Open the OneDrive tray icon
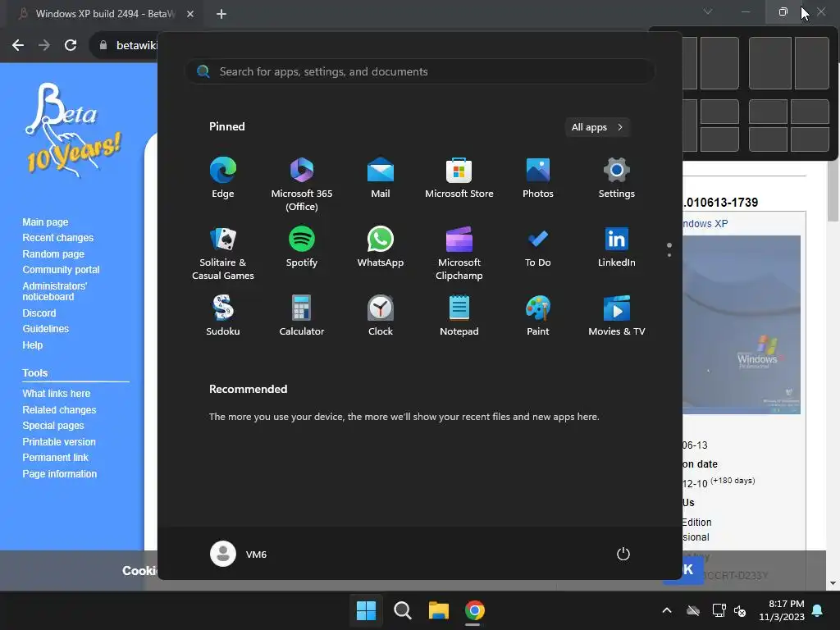 tap(693, 610)
